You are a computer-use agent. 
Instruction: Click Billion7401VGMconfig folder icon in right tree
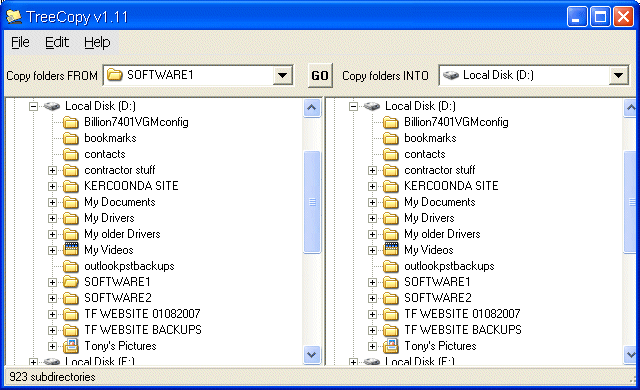(391, 122)
